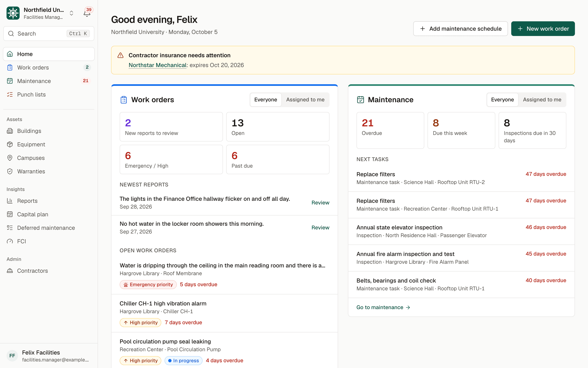Click the Contractors hard hat icon
This screenshot has width=588, height=368.
pyautogui.click(x=10, y=271)
